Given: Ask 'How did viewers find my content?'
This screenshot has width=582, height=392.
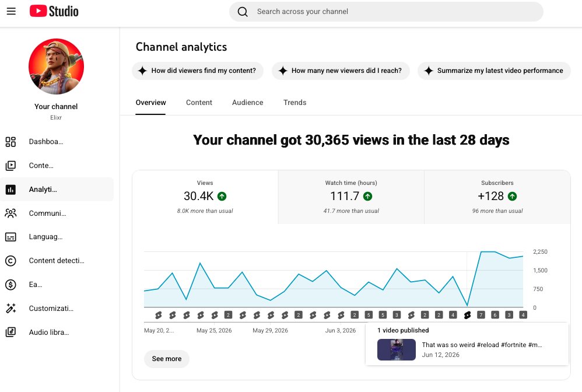Looking at the screenshot, I should [x=198, y=71].
